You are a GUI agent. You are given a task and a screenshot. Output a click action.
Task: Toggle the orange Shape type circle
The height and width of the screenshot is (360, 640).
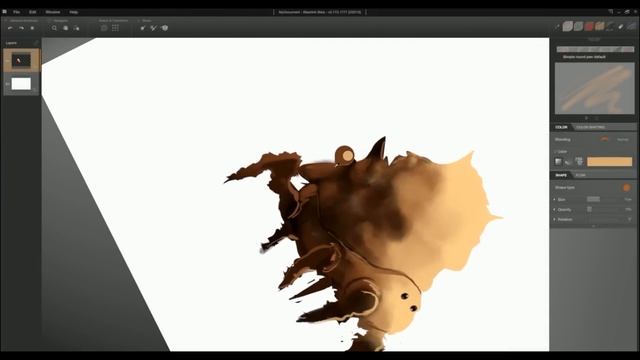626,188
